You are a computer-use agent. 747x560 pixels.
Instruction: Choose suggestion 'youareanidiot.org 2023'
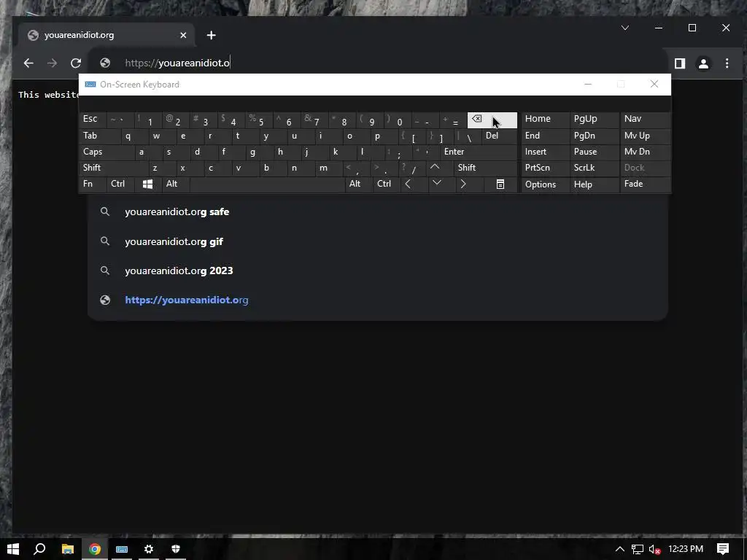tap(377, 271)
